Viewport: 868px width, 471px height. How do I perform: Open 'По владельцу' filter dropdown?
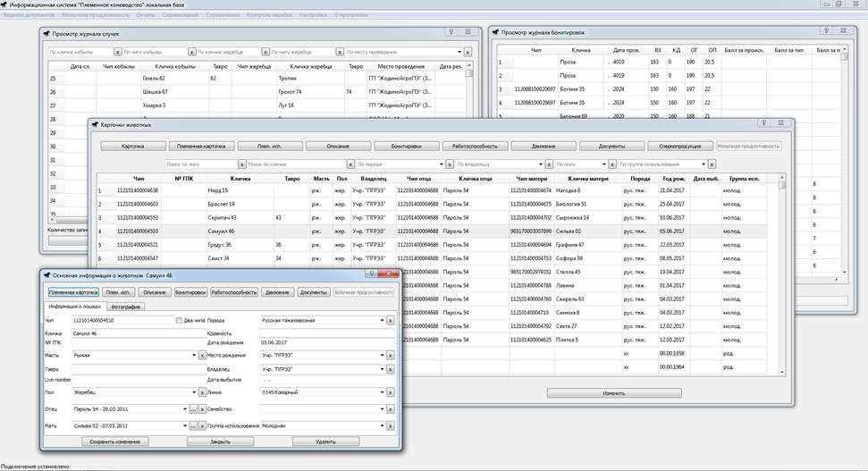click(x=540, y=164)
